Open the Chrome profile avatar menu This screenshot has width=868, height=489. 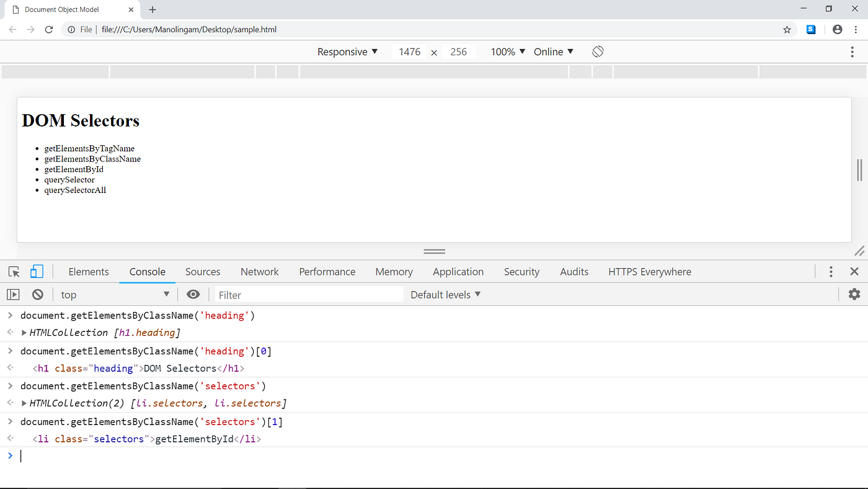[838, 29]
